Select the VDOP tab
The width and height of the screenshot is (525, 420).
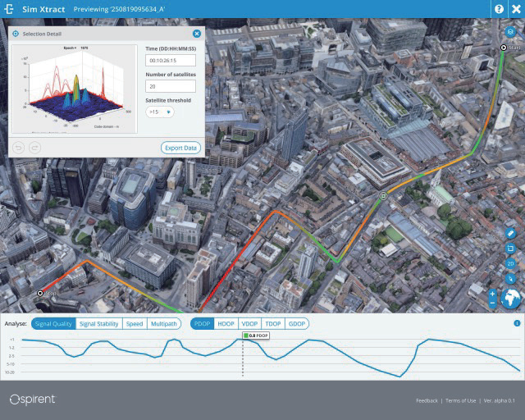[x=249, y=324]
